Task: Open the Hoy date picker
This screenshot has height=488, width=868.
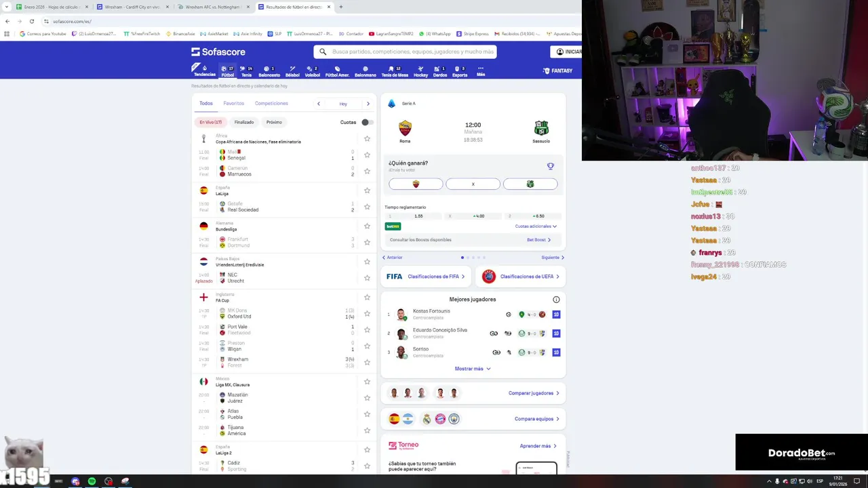Action: 343,104
